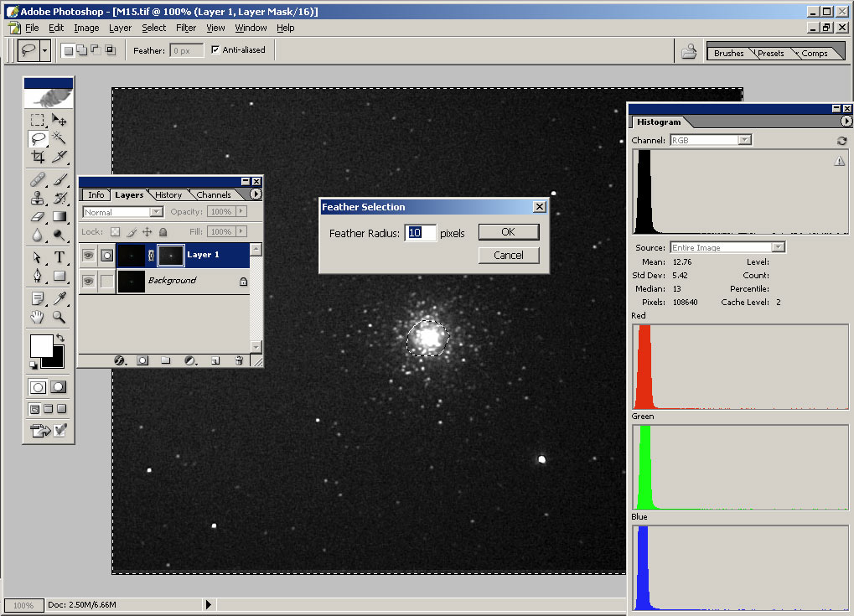Image resolution: width=854 pixels, height=616 pixels.
Task: Pick the Clone Stamp tool
Action: click(38, 199)
